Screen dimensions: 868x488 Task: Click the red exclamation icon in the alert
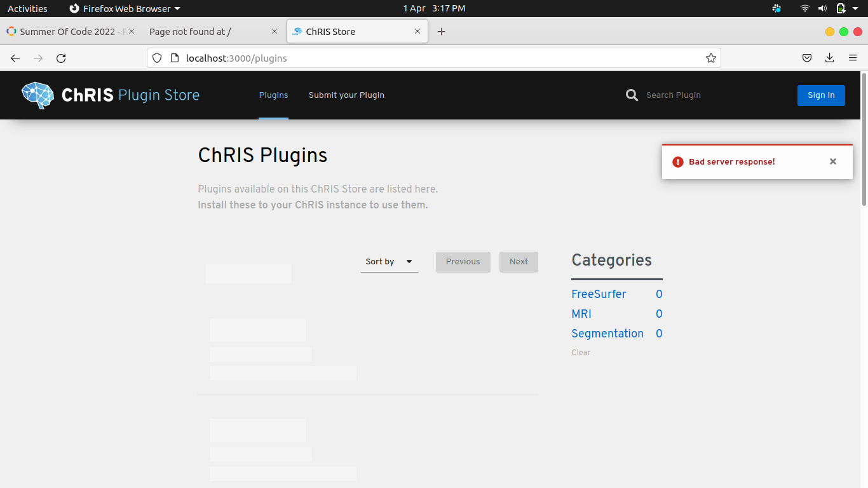click(677, 161)
